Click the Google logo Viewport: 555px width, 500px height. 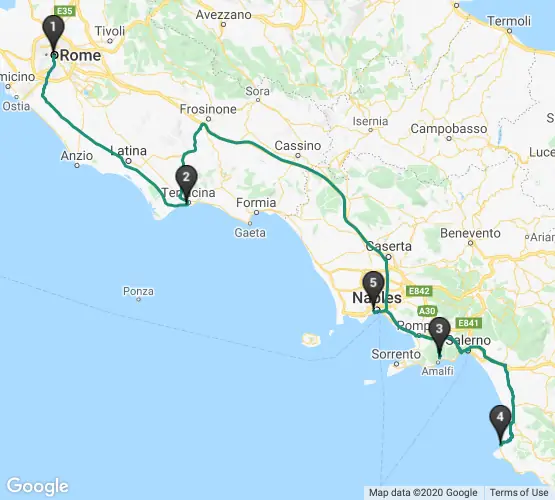37,486
